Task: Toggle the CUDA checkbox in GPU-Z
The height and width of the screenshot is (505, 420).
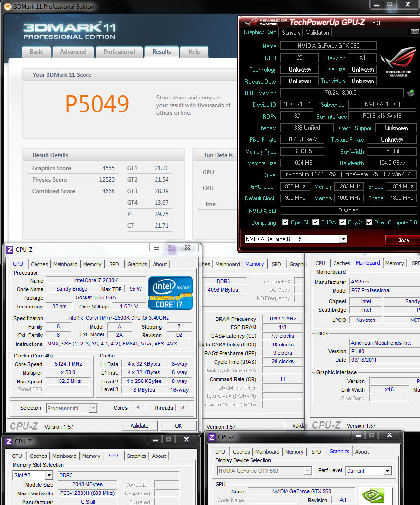Action: coord(315,222)
